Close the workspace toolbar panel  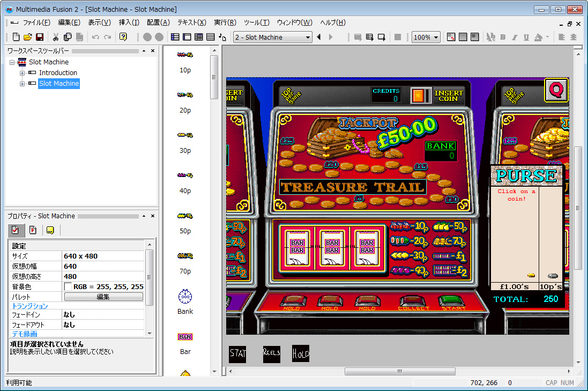[x=153, y=50]
